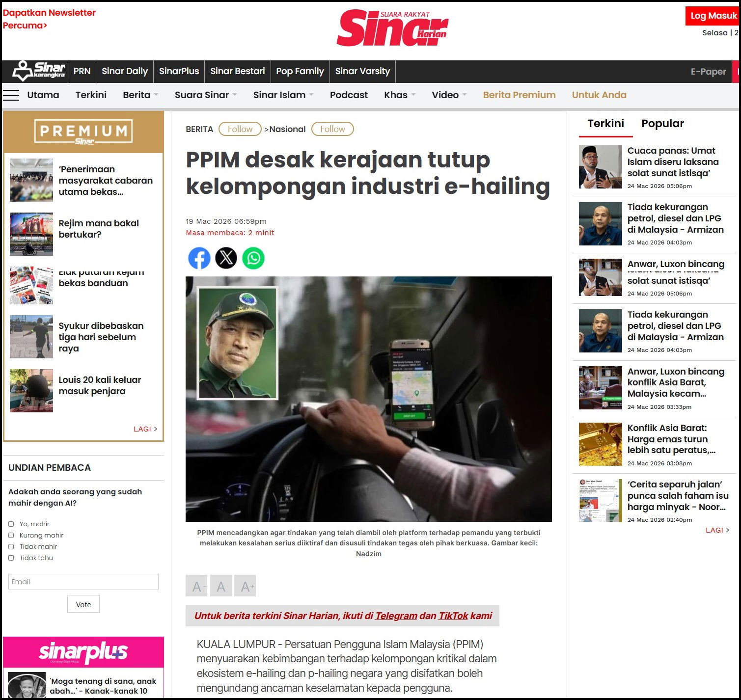The height and width of the screenshot is (700, 741).
Task: Share article via X icon
Action: (x=226, y=258)
